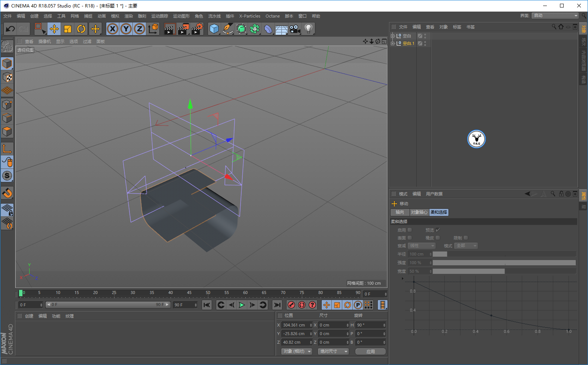Switch coordinate system icon
This screenshot has height=365, width=588.
[x=153, y=29]
